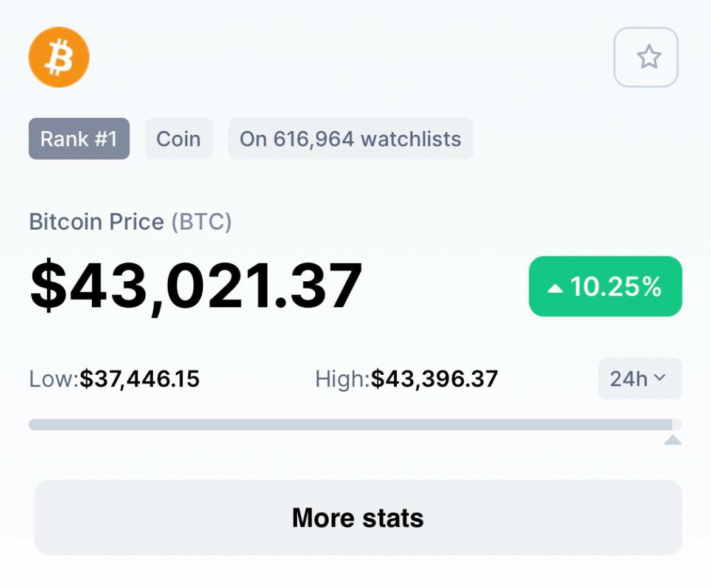Viewport: 711px width, 588px height.
Task: Click the low-high price range bar
Action: (x=355, y=425)
